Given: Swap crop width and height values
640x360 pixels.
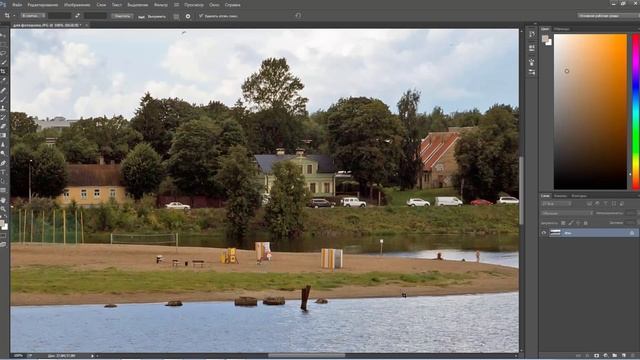Looking at the screenshot, I should pos(78,16).
